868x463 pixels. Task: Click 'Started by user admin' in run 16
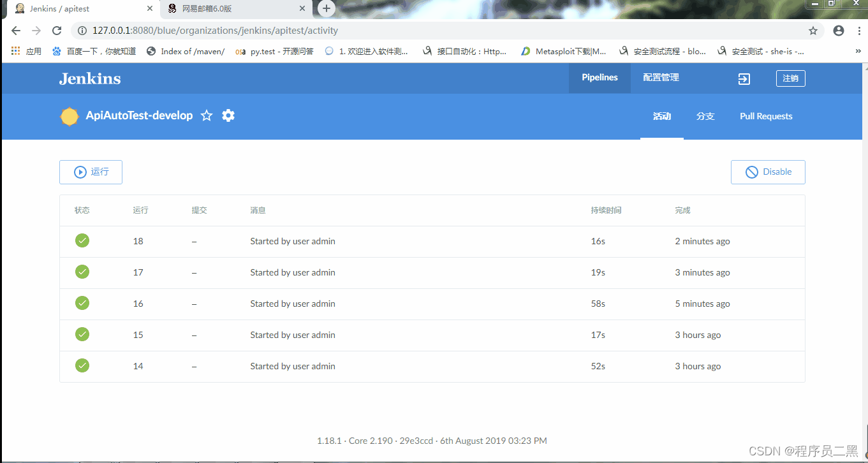[293, 304]
